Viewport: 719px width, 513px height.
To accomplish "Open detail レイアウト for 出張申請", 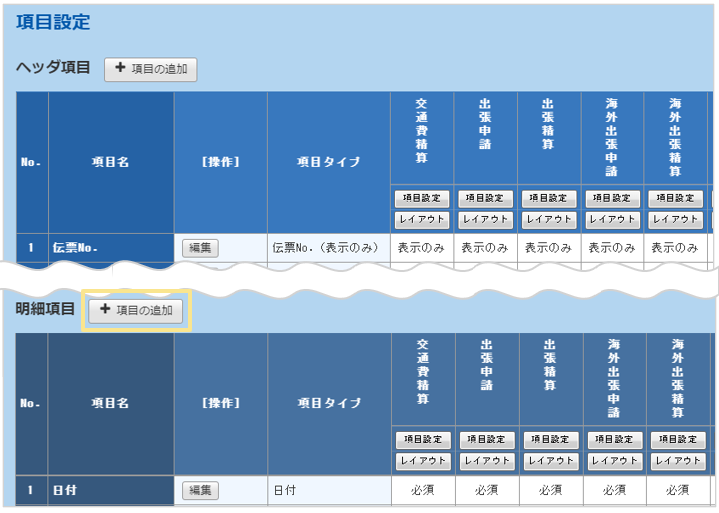I will [487, 461].
